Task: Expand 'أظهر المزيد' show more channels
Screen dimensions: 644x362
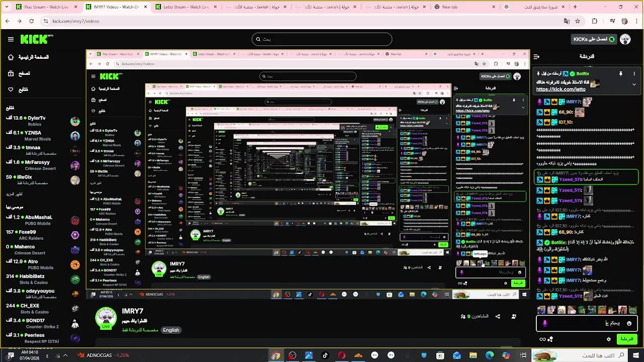Action: click(x=15, y=194)
